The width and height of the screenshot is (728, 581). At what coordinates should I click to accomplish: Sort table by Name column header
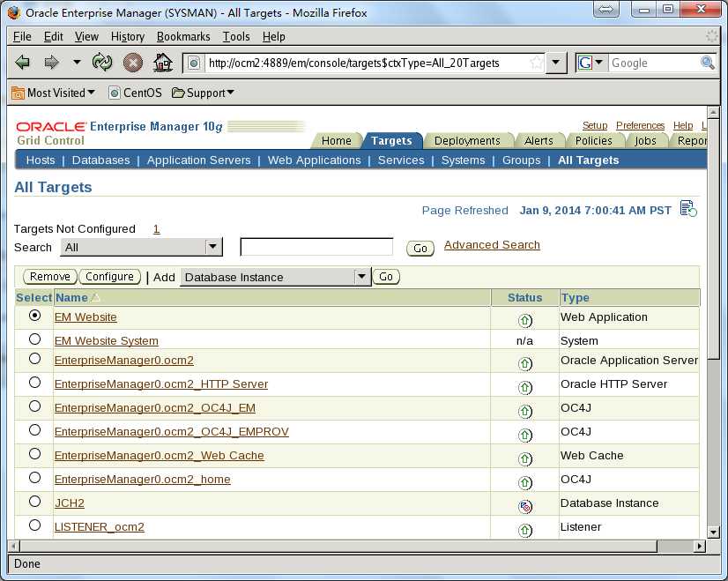(71, 298)
